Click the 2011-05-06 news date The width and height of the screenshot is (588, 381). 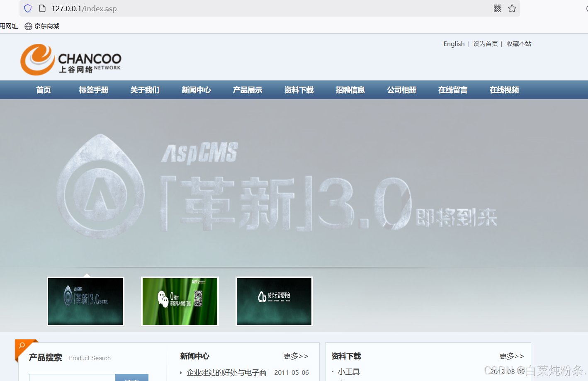coord(292,372)
